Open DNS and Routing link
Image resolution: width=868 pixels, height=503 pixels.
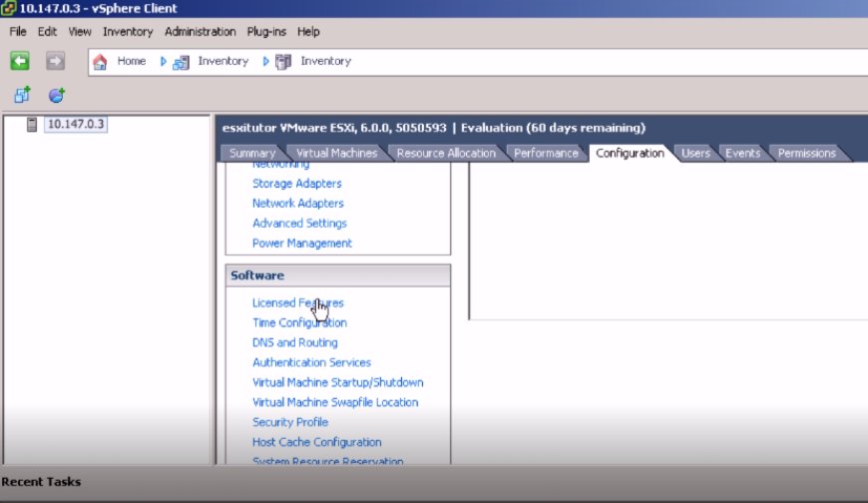(294, 342)
